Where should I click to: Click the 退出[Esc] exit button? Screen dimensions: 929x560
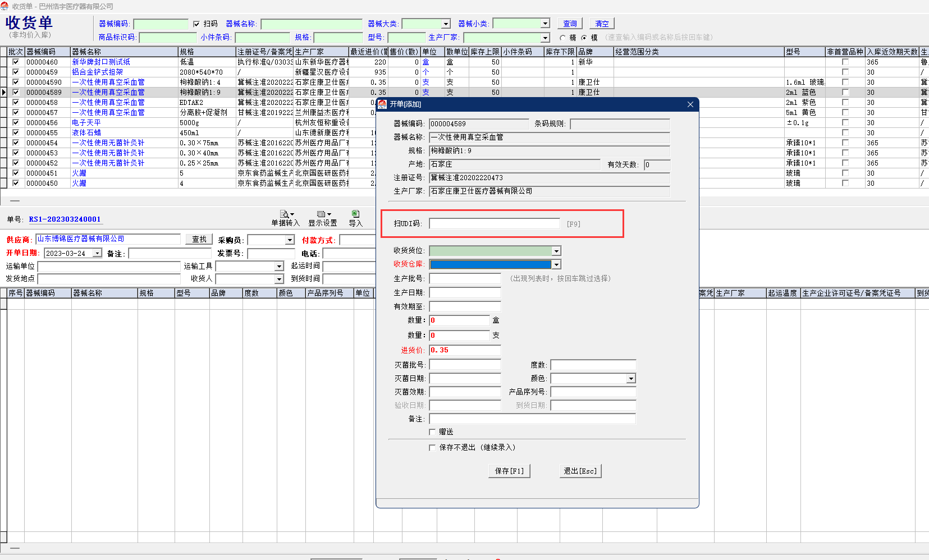point(580,471)
